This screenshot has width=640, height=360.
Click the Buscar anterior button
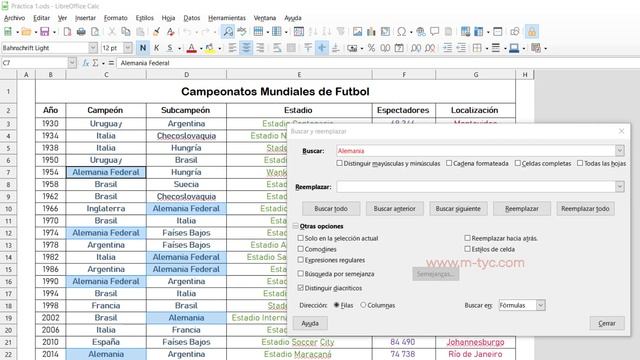[394, 209]
